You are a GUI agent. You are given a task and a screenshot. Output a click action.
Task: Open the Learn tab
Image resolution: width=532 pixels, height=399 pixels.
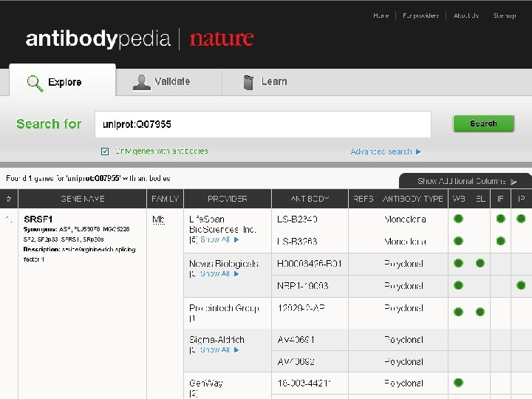pyautogui.click(x=265, y=82)
